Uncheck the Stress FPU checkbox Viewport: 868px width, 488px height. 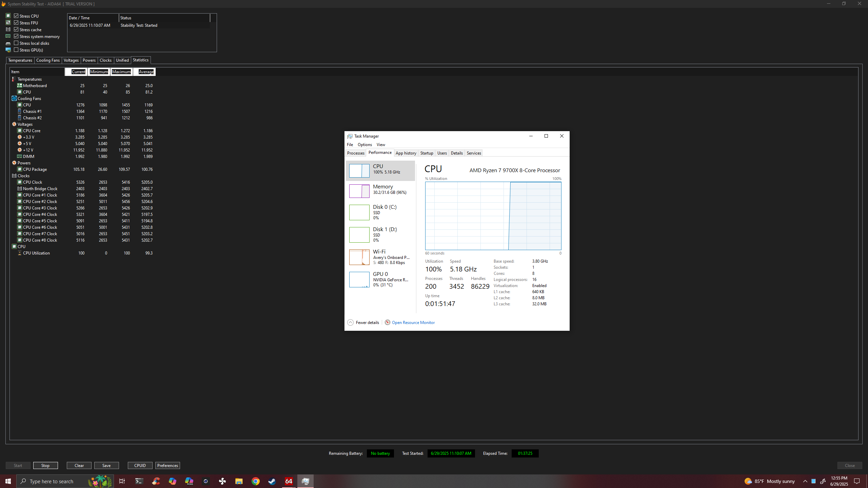tap(16, 23)
